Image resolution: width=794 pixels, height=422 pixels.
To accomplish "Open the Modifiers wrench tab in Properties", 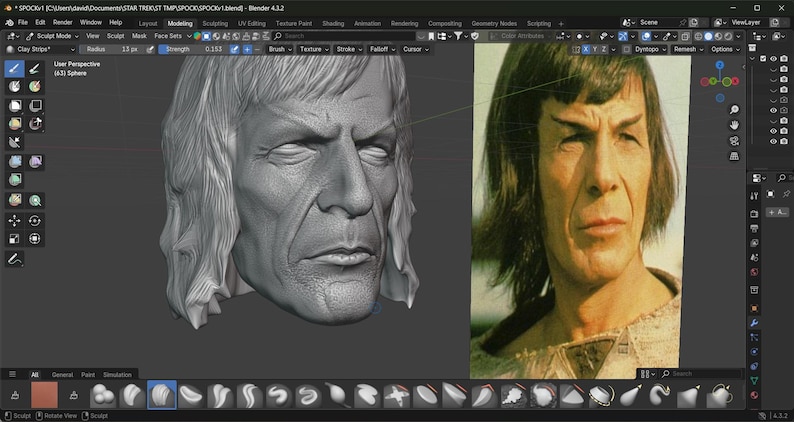I will click(754, 323).
